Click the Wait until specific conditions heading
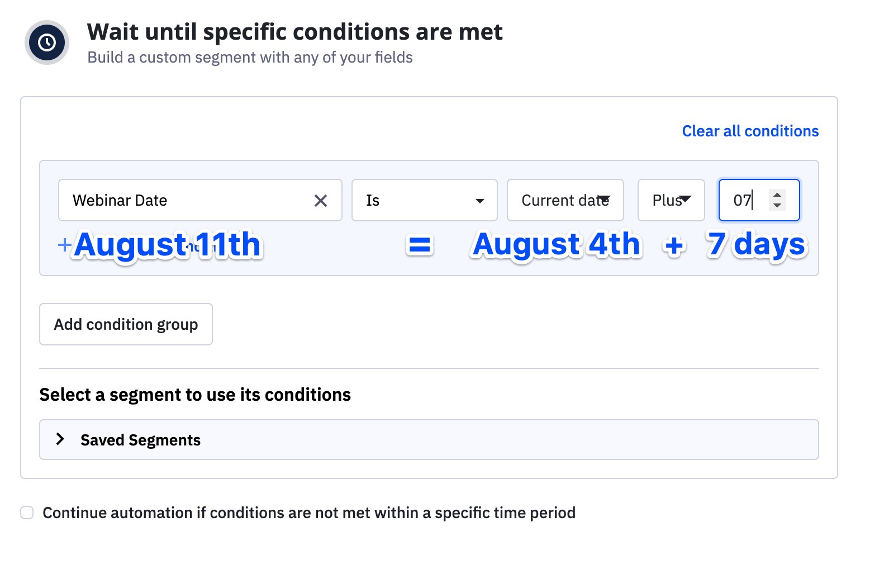The image size is (884, 588). [294, 32]
